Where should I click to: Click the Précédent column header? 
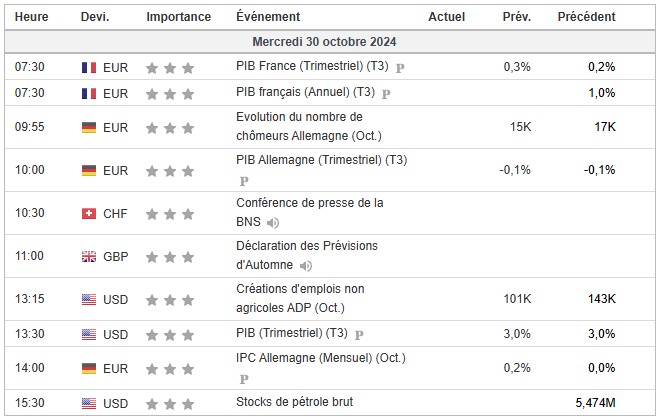click(586, 17)
